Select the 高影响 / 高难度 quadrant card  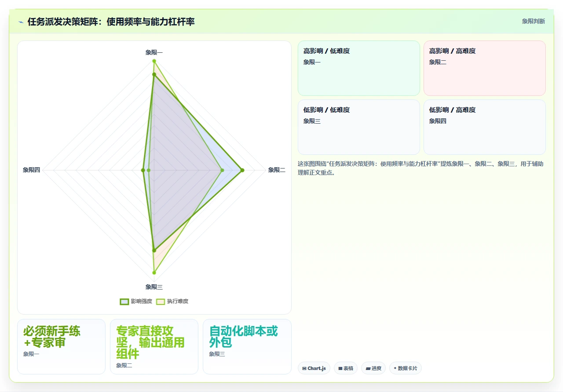click(485, 68)
